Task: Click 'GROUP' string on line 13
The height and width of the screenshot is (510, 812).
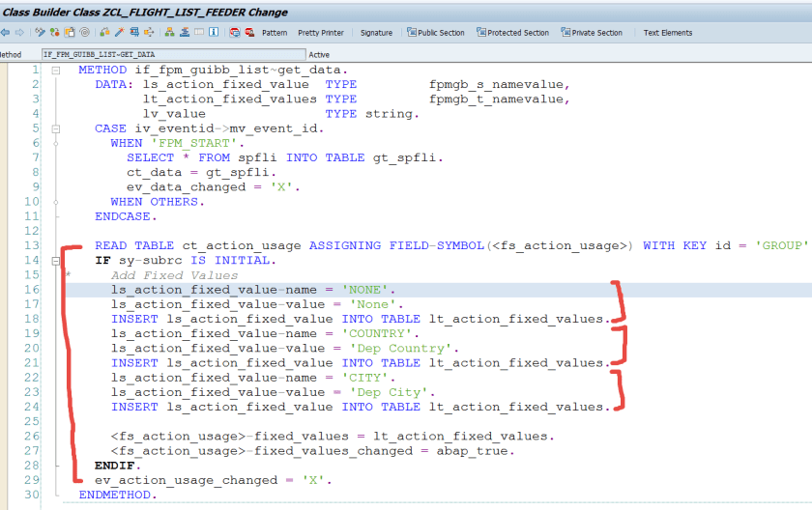Action: (x=781, y=245)
